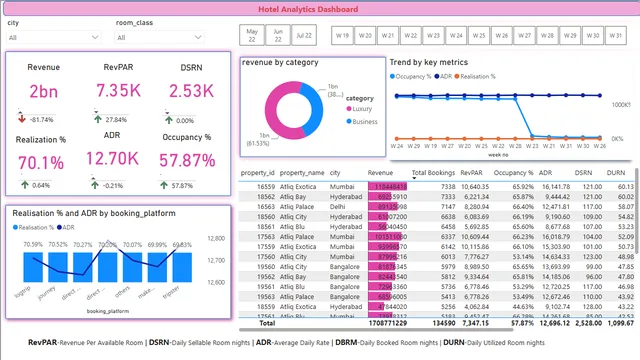The image size is (640, 360).
Task: Select property_id 16563 cell
Action: (x=266, y=207)
